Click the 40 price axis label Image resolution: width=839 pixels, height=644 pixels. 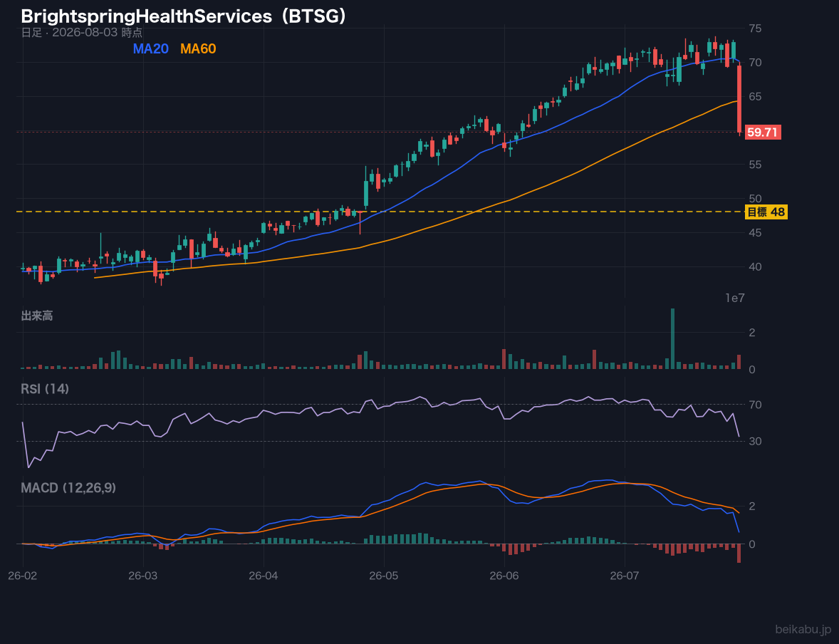click(x=755, y=266)
